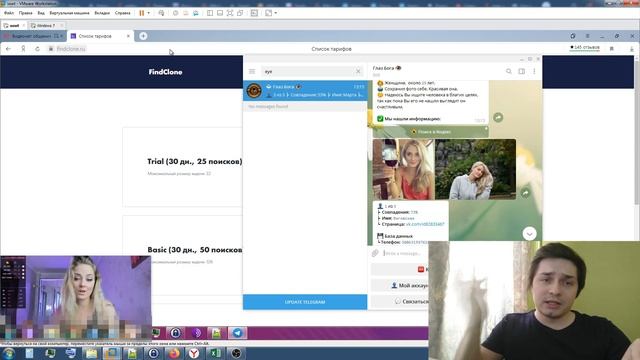Open Firefox from the host taskbar
This screenshot has height=360, width=640.
pos(174,353)
